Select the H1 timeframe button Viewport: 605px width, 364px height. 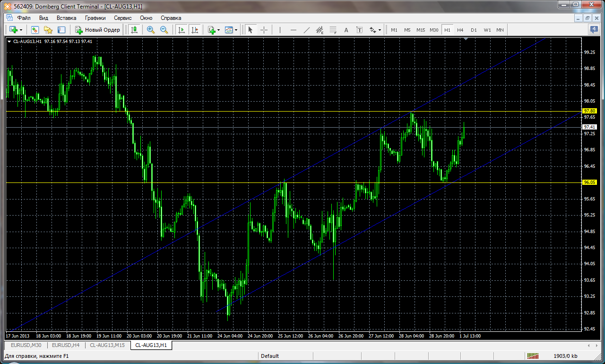tap(447, 30)
